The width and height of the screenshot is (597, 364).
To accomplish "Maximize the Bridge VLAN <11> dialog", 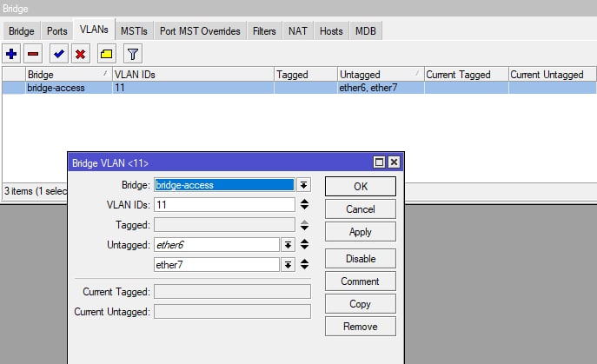I will coord(379,162).
